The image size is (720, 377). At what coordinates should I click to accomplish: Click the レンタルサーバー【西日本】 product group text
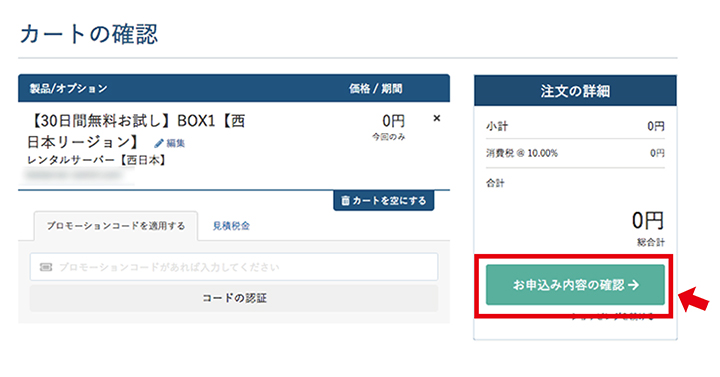pyautogui.click(x=96, y=160)
